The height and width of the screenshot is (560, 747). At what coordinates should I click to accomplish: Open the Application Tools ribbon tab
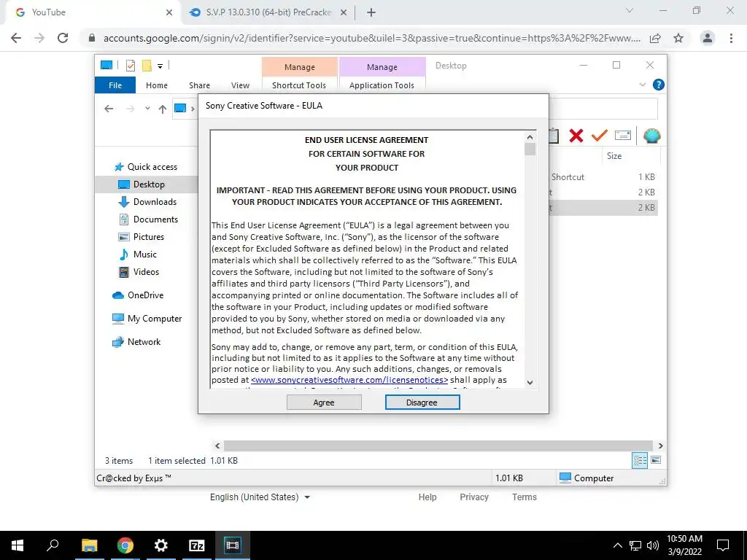[382, 85]
